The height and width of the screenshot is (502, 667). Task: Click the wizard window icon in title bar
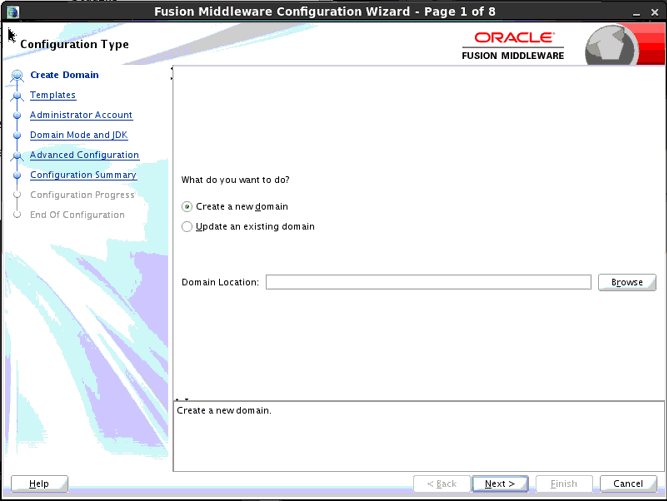13,11
